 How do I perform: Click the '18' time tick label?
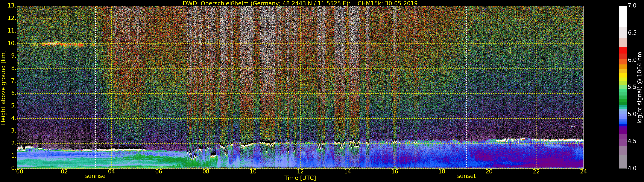coord(442,172)
